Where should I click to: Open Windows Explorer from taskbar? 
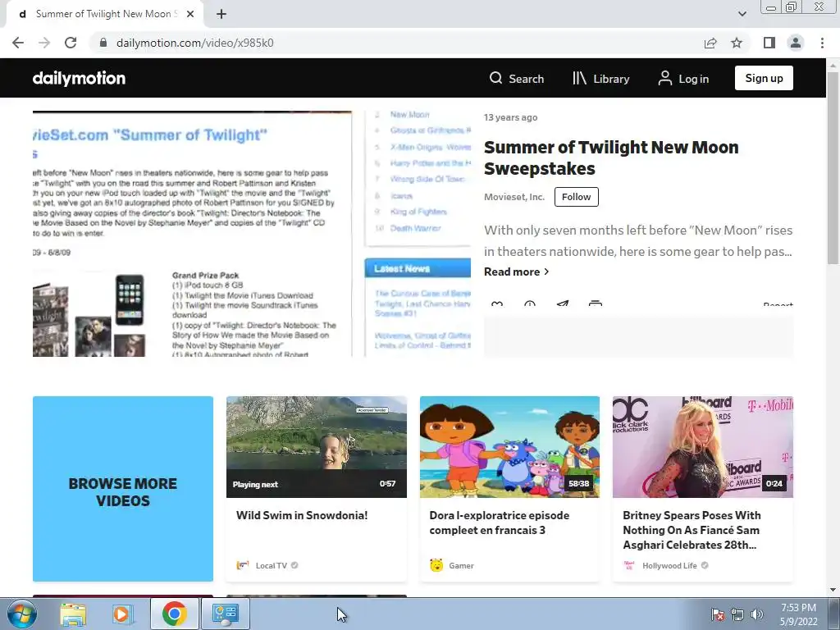(73, 614)
